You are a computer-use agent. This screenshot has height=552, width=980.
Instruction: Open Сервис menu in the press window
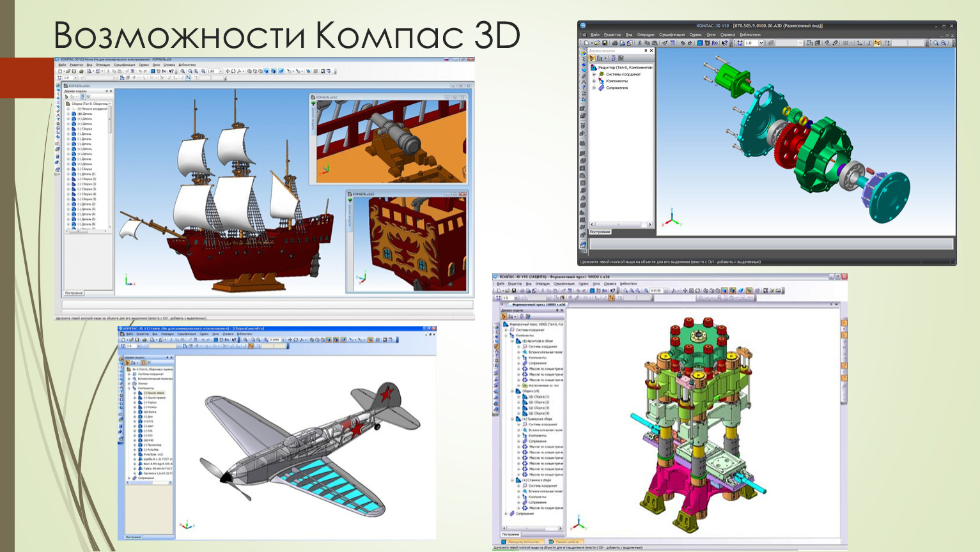pos(584,284)
